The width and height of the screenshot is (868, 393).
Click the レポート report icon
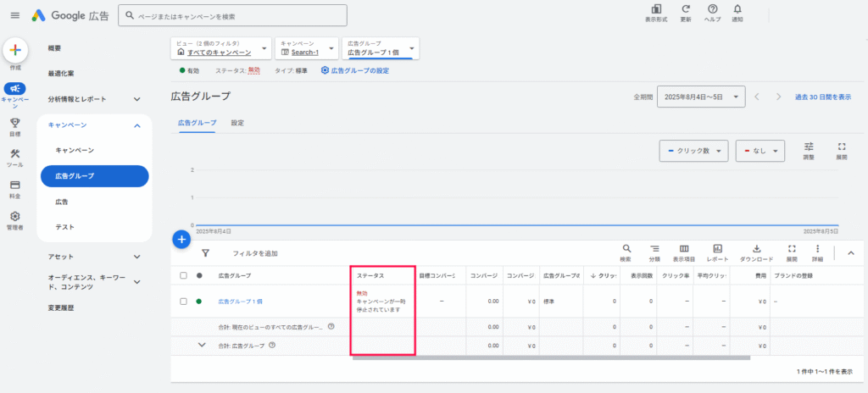(x=717, y=248)
